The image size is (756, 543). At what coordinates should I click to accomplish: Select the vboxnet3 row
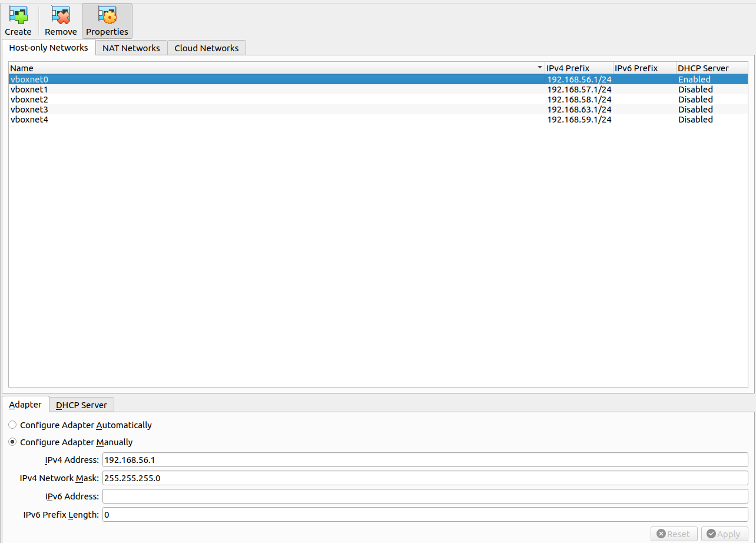coord(378,110)
